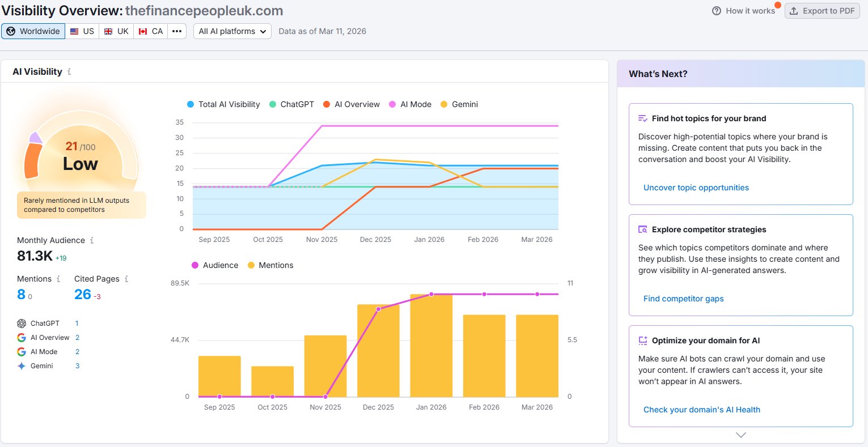Click the AI Mode mentions count 2
This screenshot has height=447, width=868.
[x=77, y=352]
